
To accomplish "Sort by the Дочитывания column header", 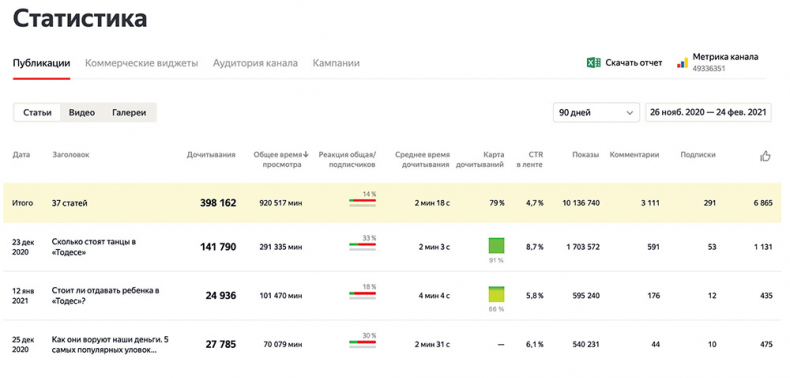I will point(211,155).
